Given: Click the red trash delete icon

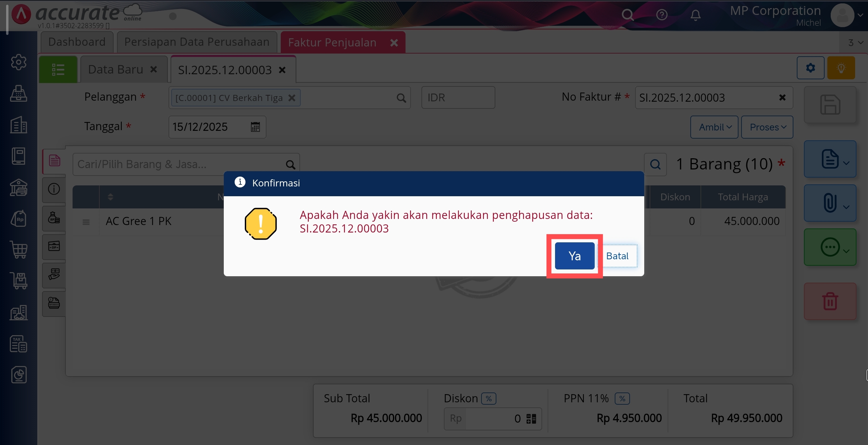Looking at the screenshot, I should [x=830, y=301].
